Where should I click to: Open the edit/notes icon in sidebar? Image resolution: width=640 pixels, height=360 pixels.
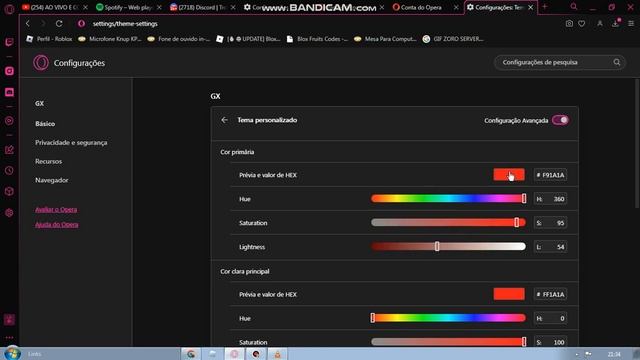(x=9, y=150)
